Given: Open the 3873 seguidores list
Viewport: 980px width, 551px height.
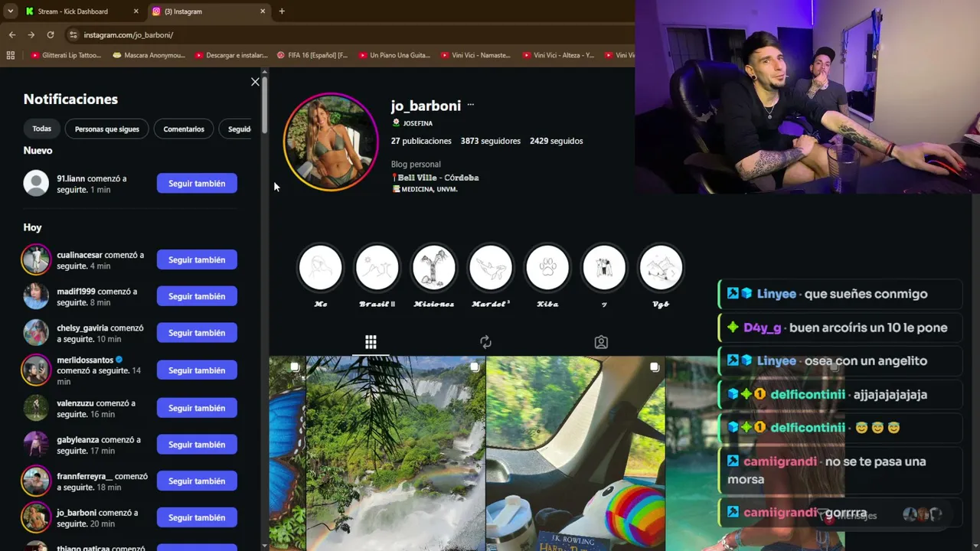Looking at the screenshot, I should (491, 141).
